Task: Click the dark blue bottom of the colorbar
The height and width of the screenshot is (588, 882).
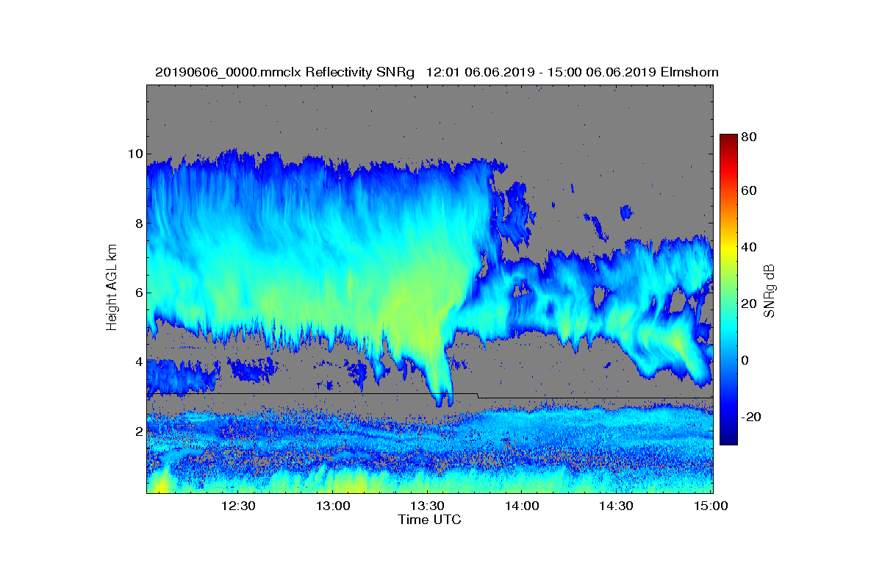Action: (x=728, y=435)
